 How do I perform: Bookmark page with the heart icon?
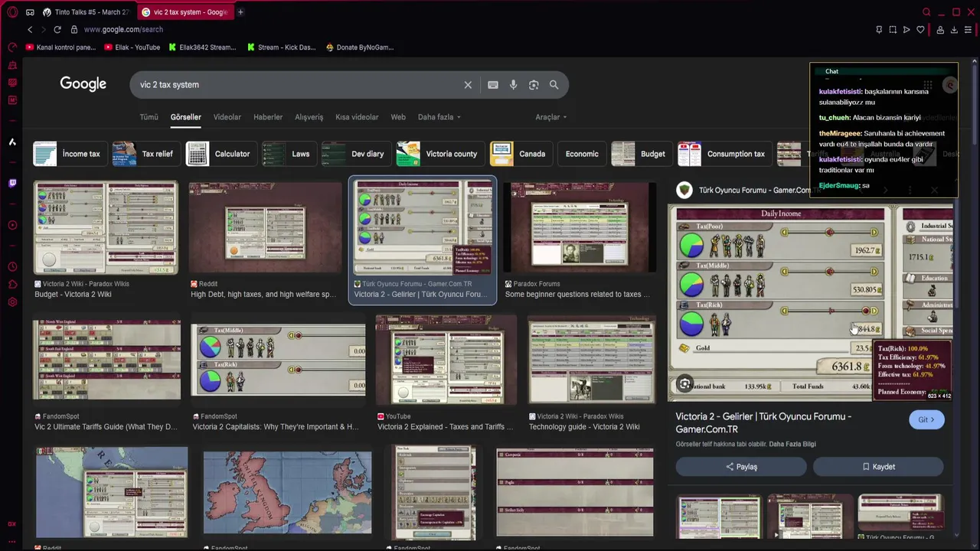[920, 30]
